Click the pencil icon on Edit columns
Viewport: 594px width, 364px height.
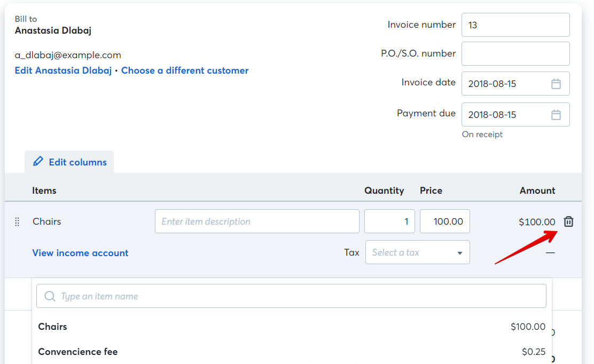coord(37,162)
